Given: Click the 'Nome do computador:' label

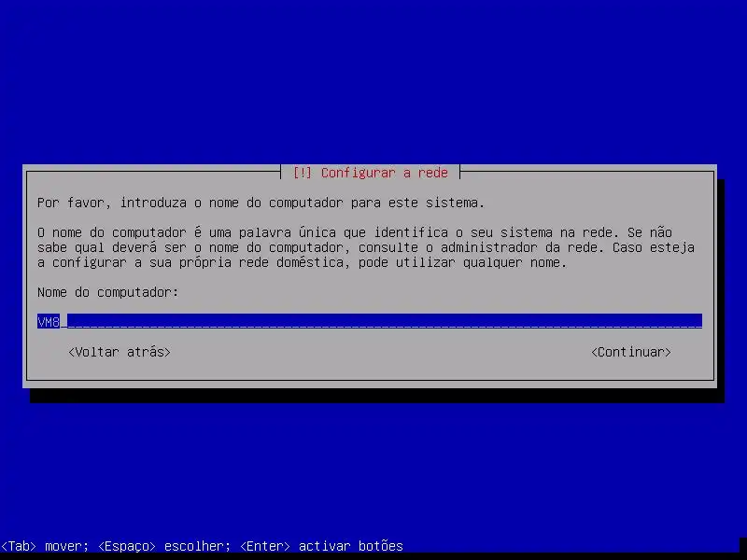Looking at the screenshot, I should pos(107,292).
